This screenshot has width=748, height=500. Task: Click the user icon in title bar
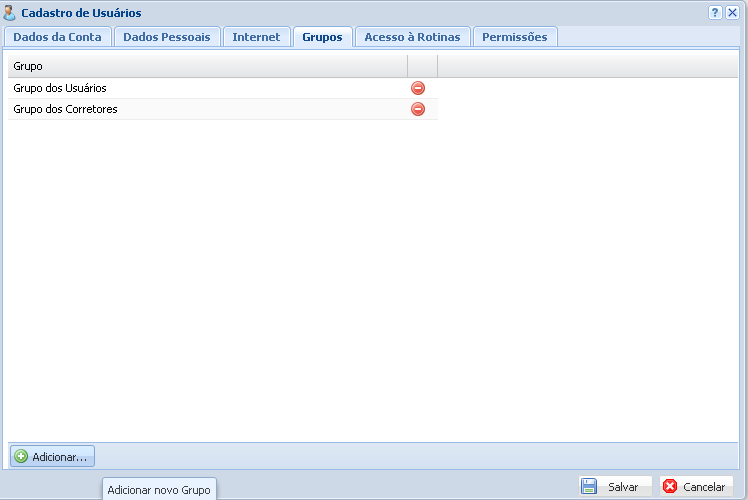pyautogui.click(x=10, y=13)
